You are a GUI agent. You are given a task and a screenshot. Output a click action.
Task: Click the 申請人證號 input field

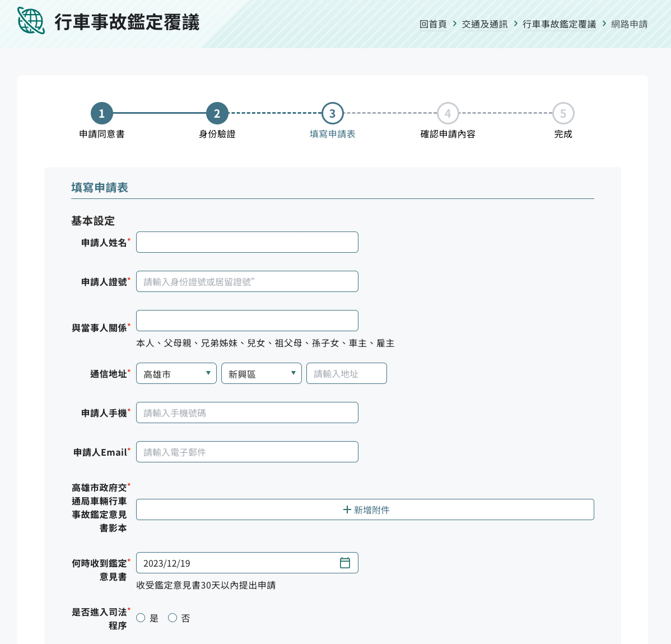coord(247,281)
